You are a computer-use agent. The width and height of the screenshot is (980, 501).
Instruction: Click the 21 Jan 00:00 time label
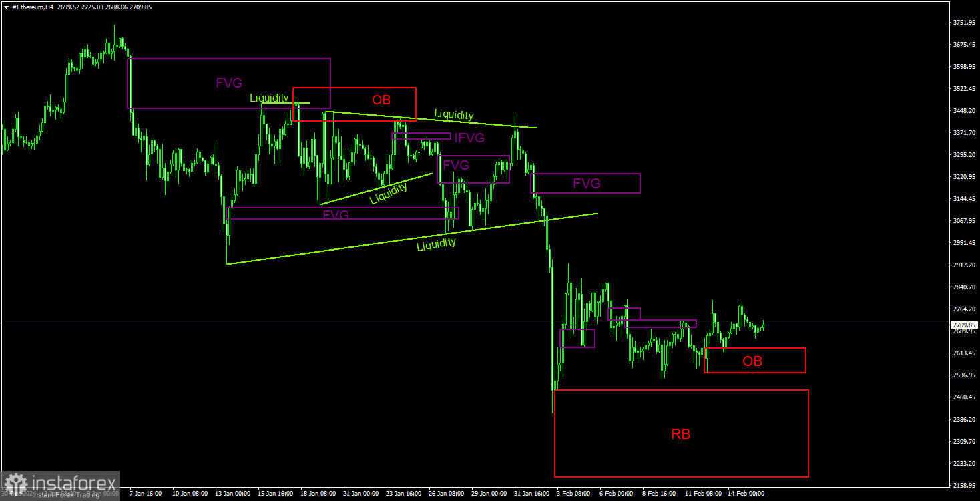[361, 494]
